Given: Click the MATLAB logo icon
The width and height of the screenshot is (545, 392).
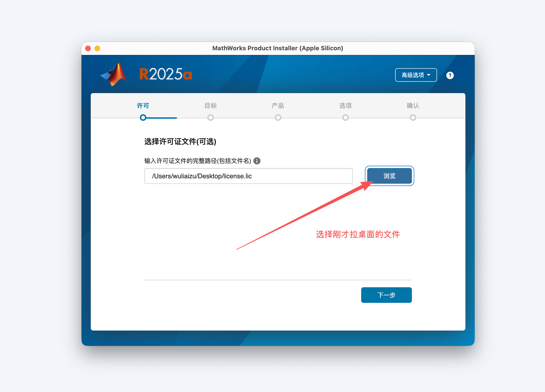Looking at the screenshot, I should pyautogui.click(x=114, y=74).
